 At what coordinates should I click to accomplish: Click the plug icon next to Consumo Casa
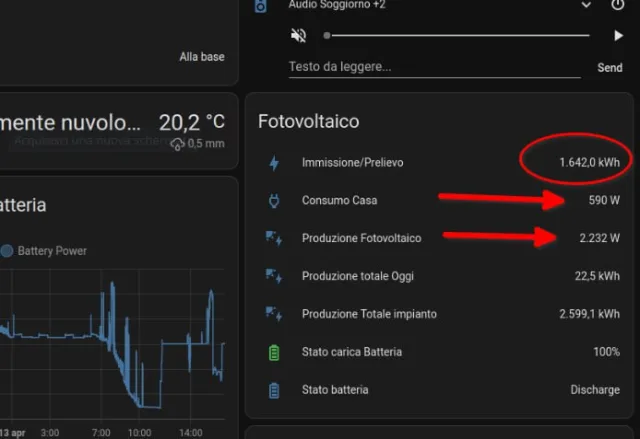(x=274, y=200)
